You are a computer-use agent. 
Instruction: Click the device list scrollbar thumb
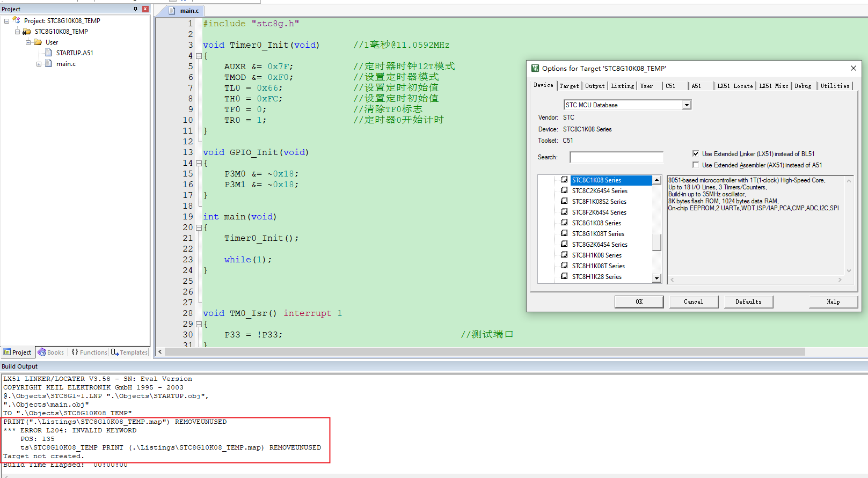(x=657, y=242)
